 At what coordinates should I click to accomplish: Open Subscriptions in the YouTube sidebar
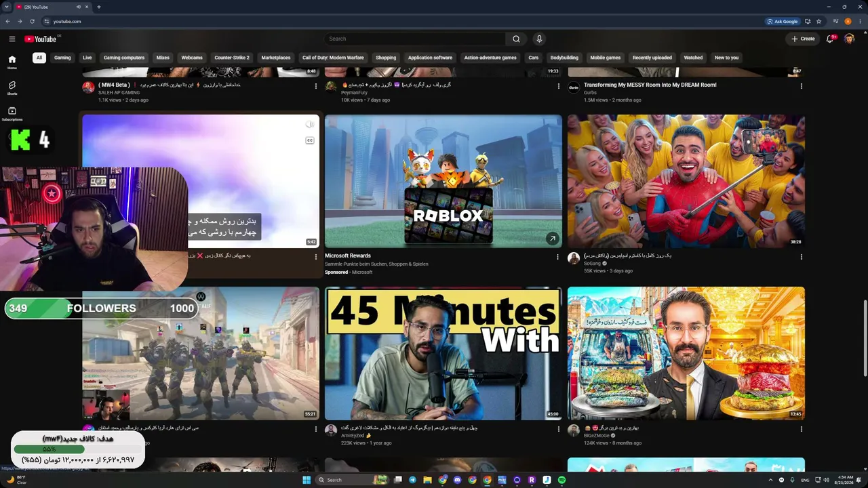[x=12, y=114]
